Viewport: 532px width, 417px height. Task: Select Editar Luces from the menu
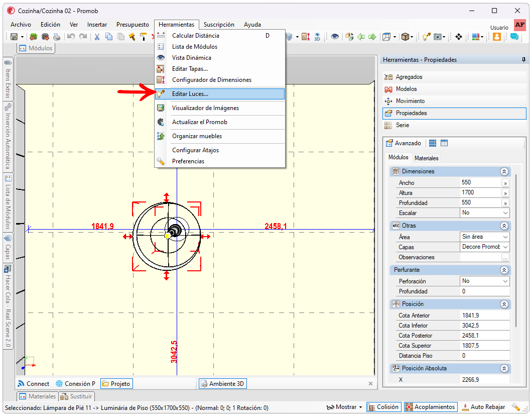click(220, 94)
